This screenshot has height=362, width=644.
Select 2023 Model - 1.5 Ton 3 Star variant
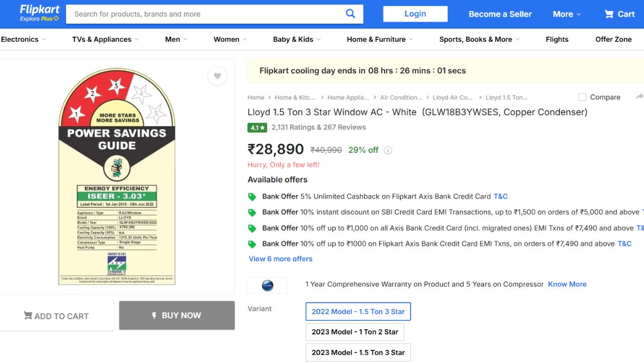click(x=358, y=352)
